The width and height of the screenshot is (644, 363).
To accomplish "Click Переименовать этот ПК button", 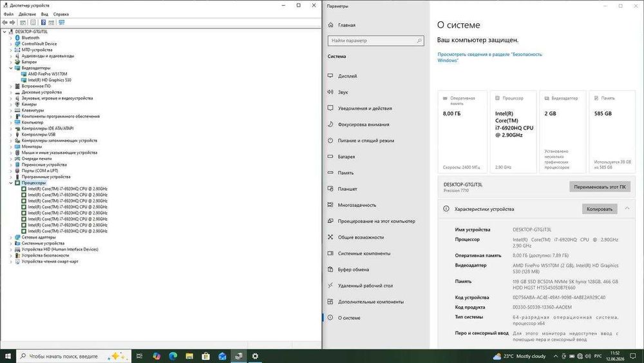I will tap(600, 186).
